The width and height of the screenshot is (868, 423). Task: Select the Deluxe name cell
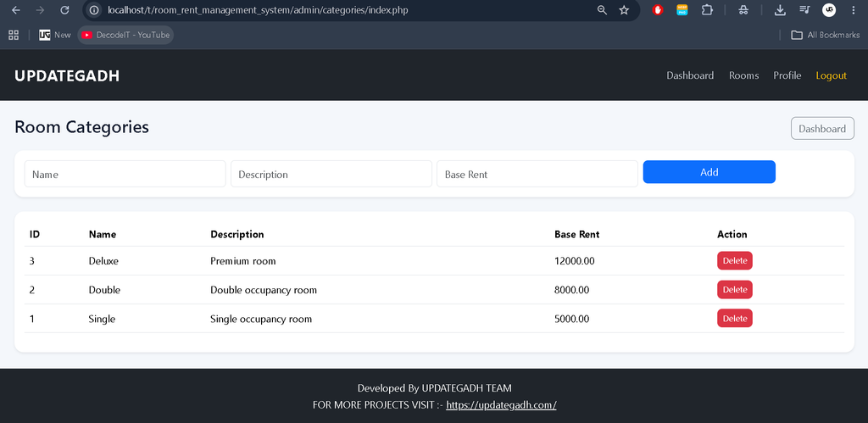[x=103, y=261]
